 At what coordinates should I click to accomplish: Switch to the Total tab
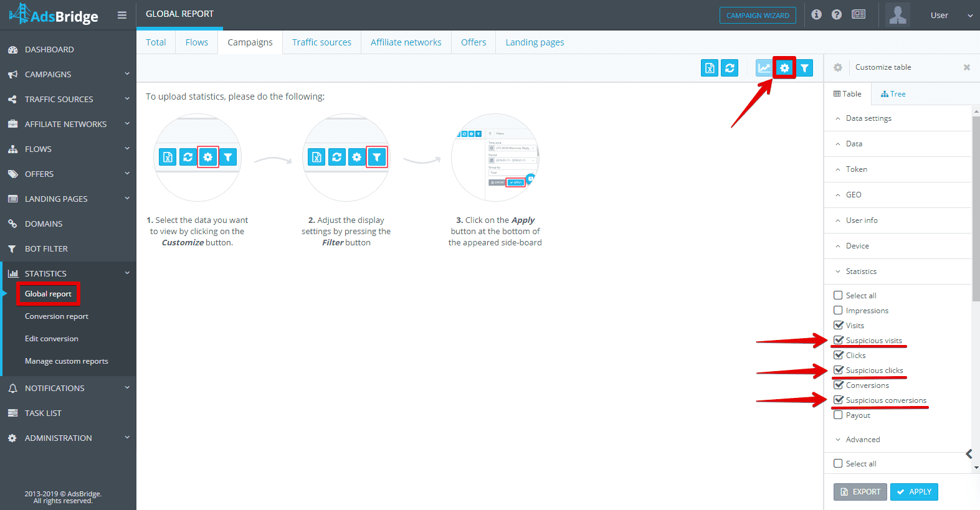[x=156, y=42]
